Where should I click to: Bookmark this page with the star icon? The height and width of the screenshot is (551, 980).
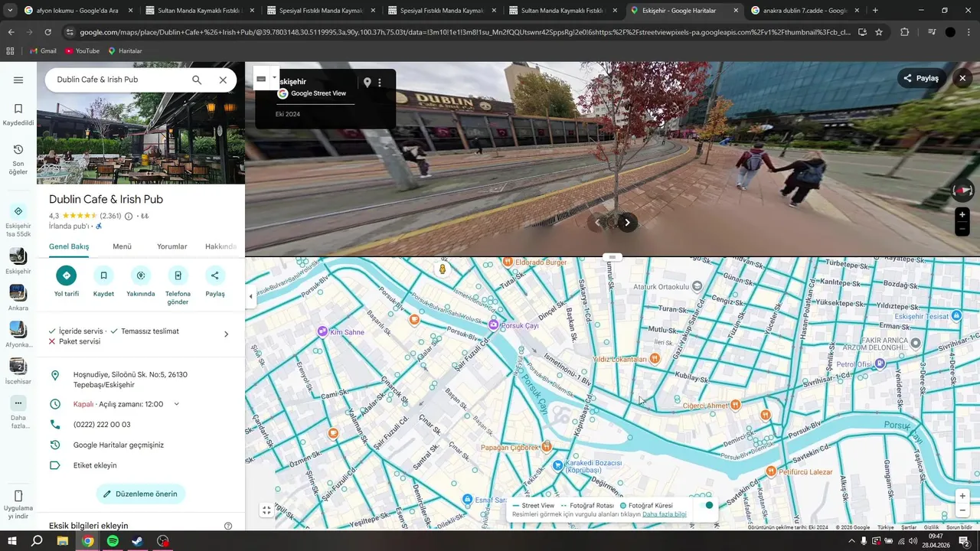(x=879, y=32)
